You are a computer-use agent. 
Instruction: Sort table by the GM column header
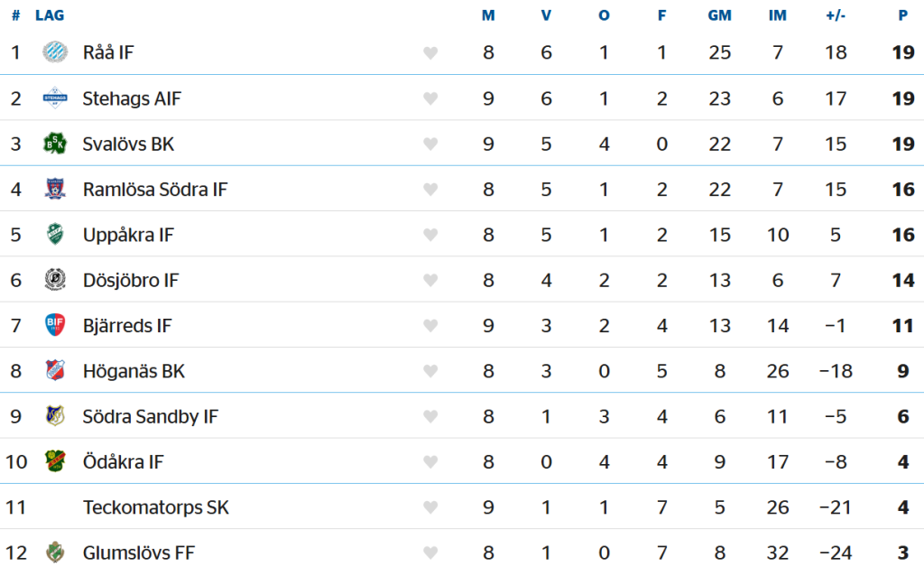coord(719,15)
